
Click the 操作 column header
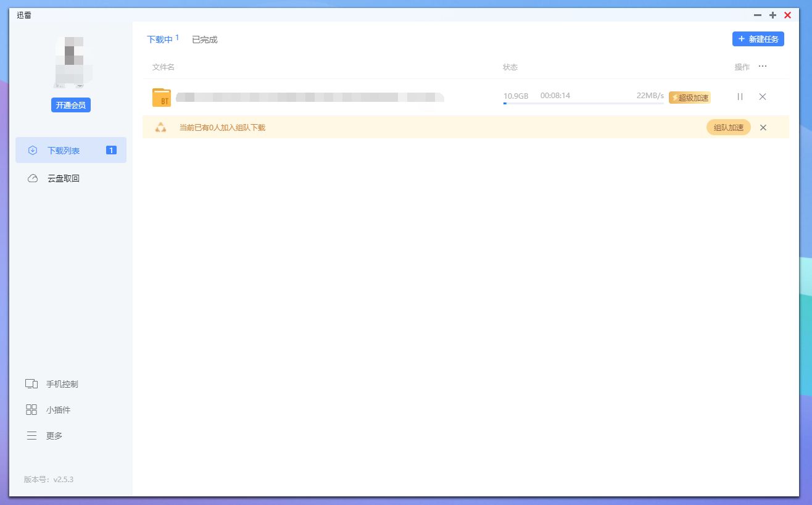(742, 67)
